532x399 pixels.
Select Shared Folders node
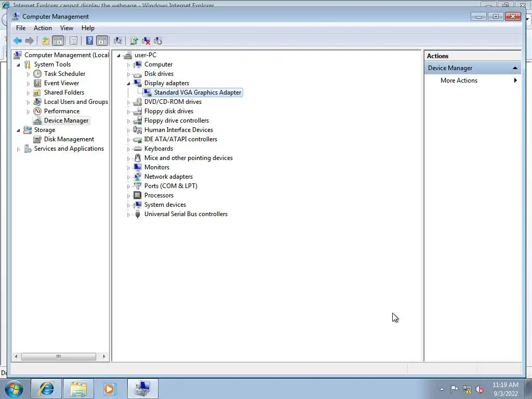coord(64,92)
